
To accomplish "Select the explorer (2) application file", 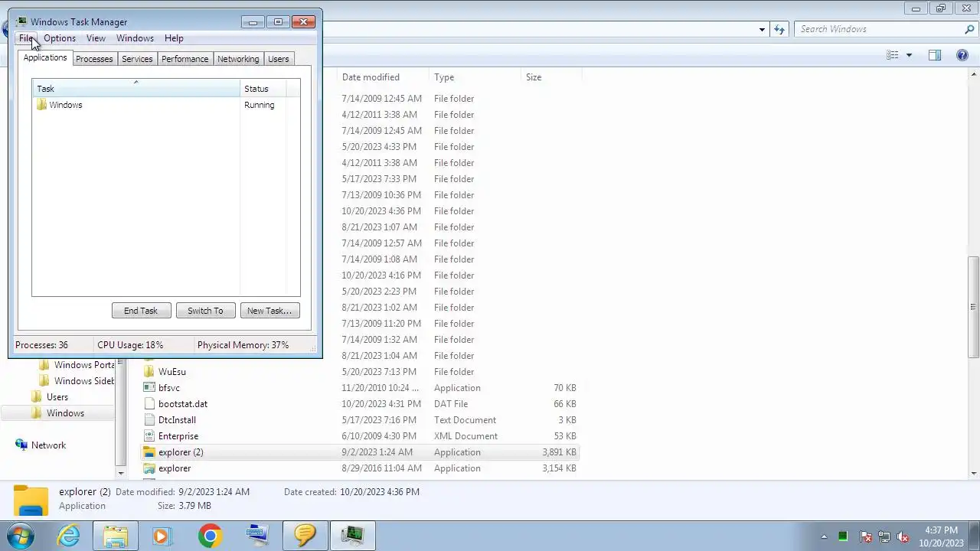I will [x=360, y=452].
